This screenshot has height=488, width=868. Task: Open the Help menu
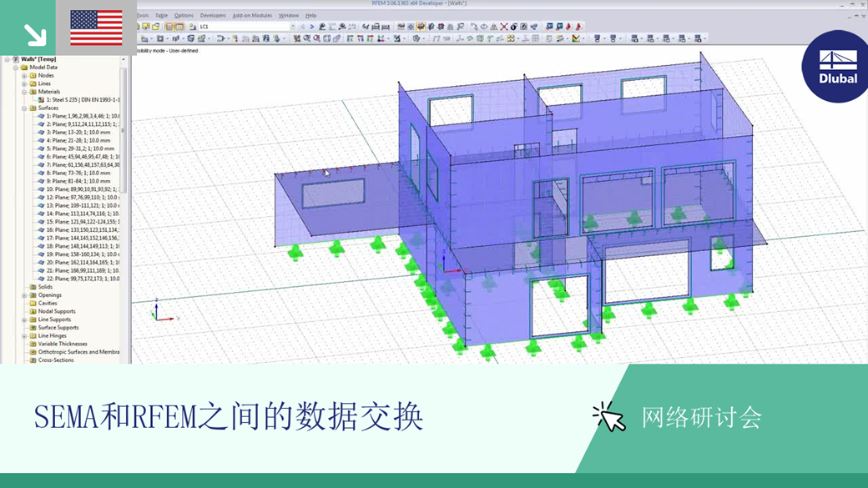tap(311, 16)
